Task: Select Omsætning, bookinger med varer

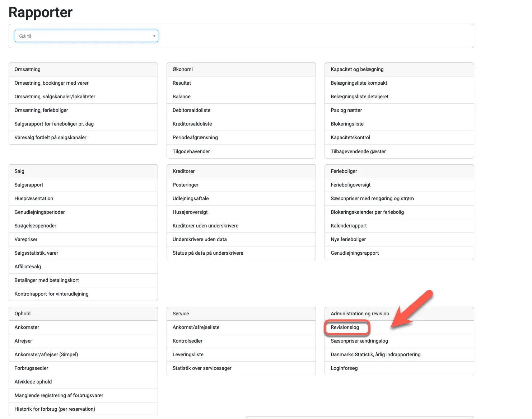Action: pos(51,83)
